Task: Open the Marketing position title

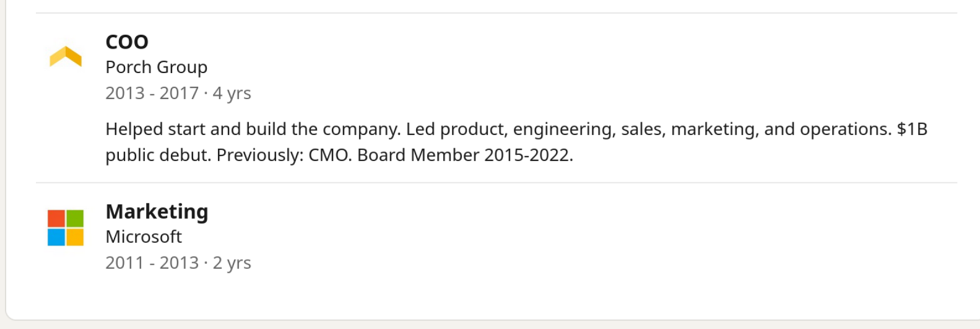Action: tap(157, 211)
